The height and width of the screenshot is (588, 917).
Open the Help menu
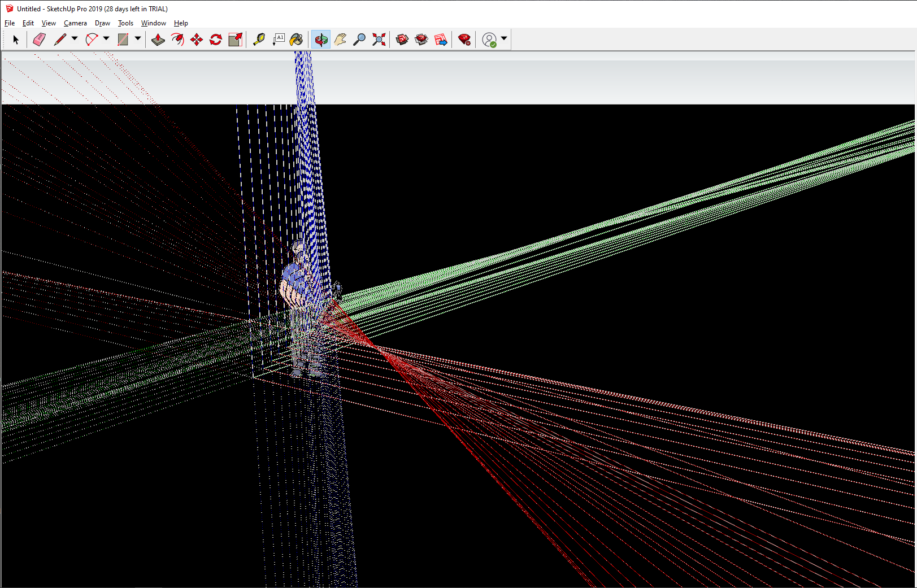[x=181, y=23]
